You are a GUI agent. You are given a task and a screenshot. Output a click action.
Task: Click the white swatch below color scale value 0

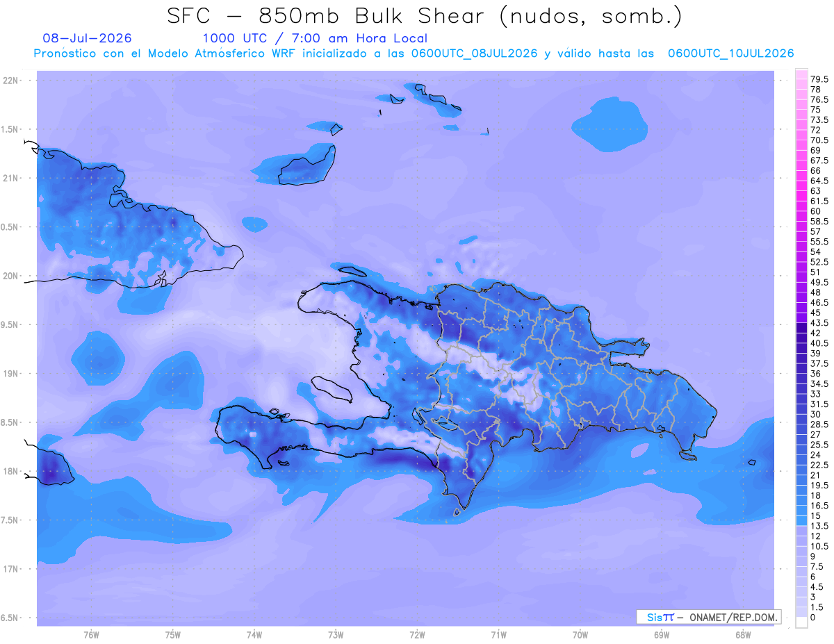(801, 622)
